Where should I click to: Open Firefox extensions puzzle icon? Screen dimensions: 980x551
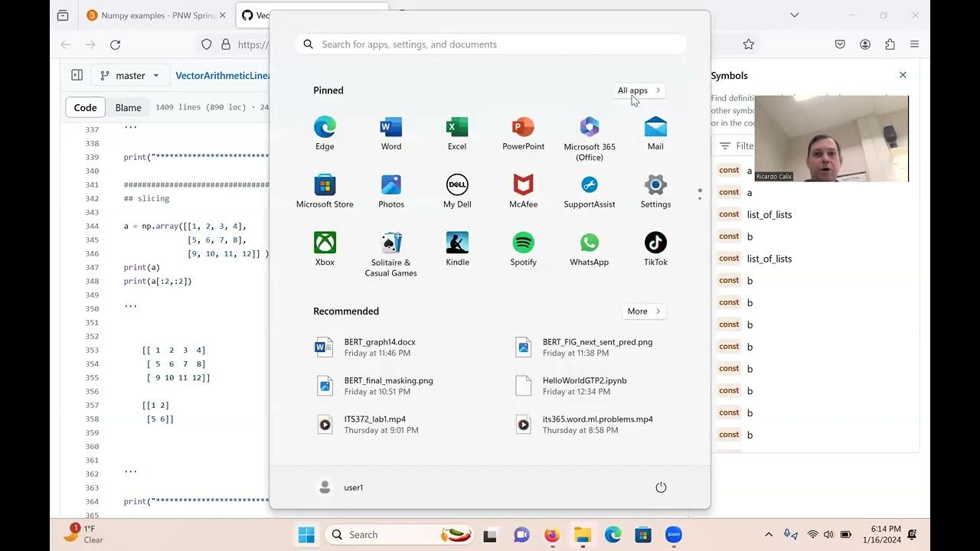[x=890, y=44]
